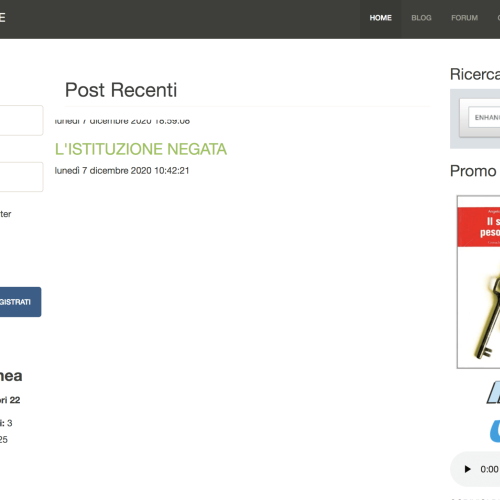500x500 pixels.
Task: Select the date text 10:42:21
Action: point(172,171)
